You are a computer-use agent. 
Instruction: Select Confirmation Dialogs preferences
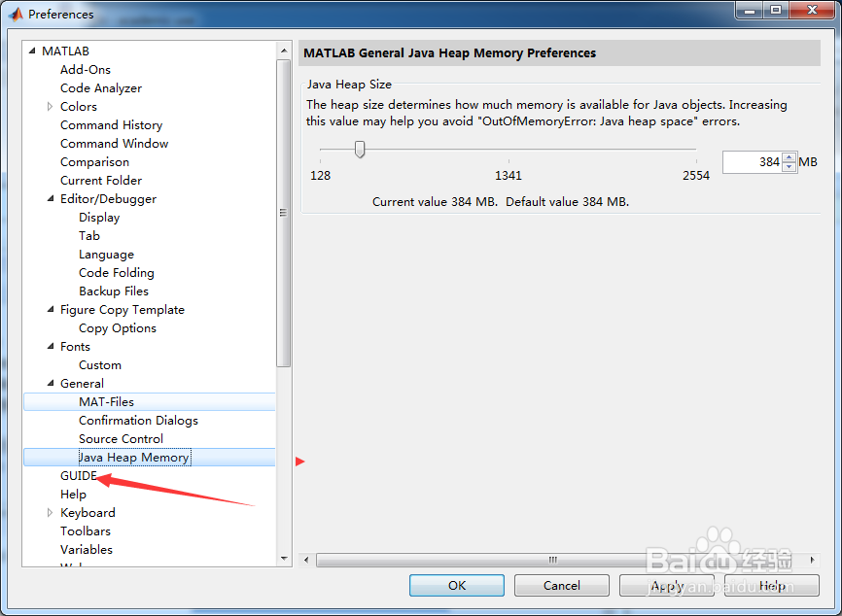click(x=138, y=420)
